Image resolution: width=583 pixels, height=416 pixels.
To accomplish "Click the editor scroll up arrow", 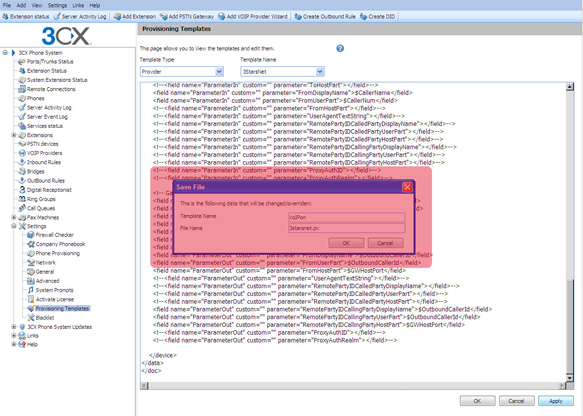I will pyautogui.click(x=570, y=87).
